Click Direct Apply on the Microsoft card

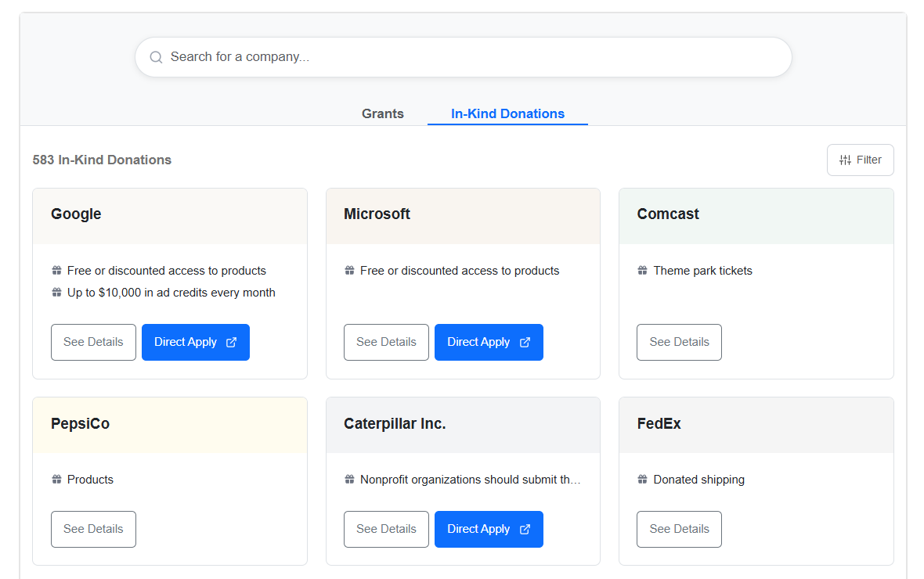(489, 342)
